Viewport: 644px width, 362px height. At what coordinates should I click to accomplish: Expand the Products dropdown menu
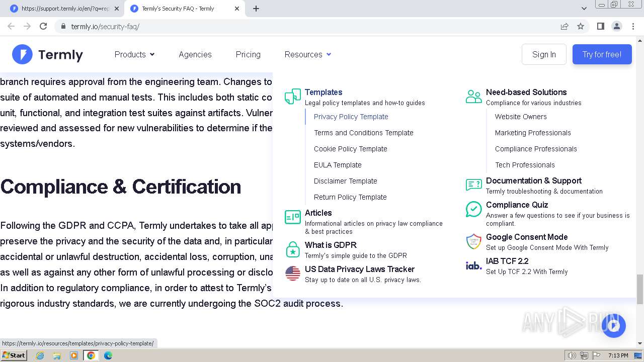click(x=134, y=54)
